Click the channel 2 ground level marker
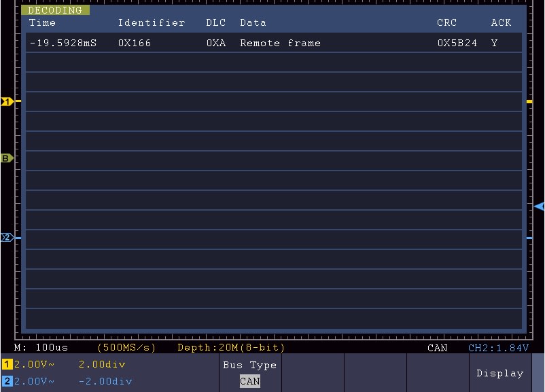 click(7, 238)
